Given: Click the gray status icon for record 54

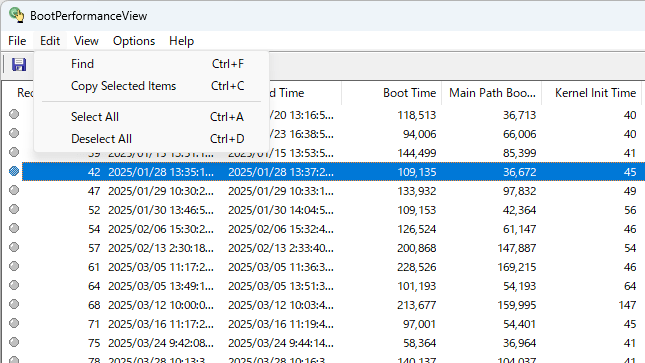Looking at the screenshot, I should [x=14, y=228].
